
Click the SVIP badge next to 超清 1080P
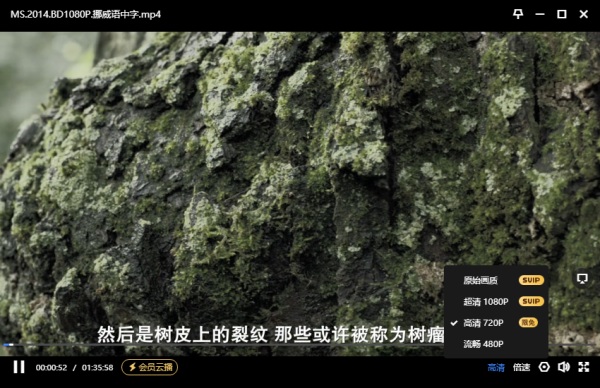[531, 301]
